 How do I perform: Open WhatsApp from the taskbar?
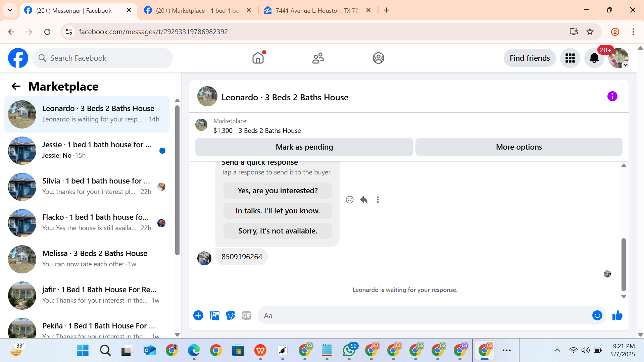349,351
